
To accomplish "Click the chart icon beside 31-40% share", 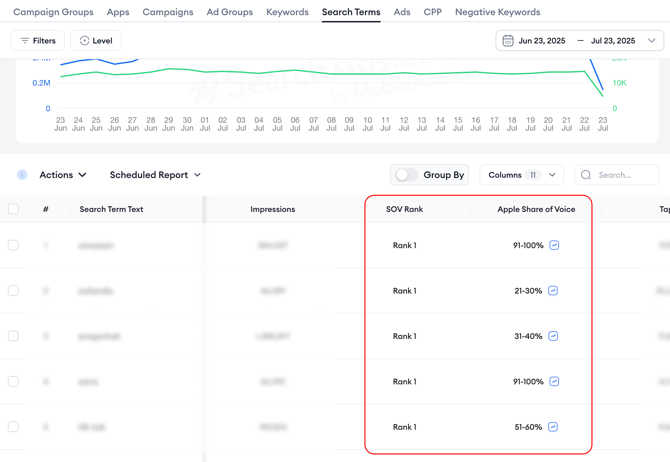I will (x=554, y=336).
